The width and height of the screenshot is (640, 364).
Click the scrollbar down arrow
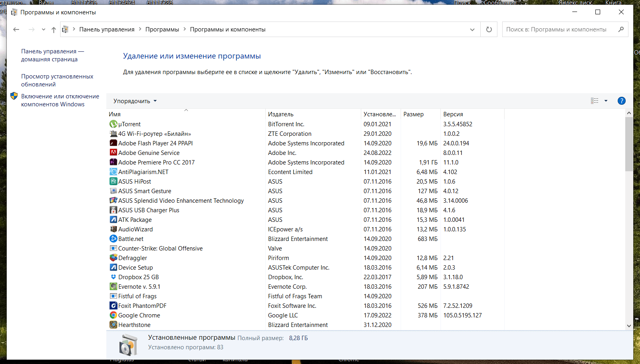pyautogui.click(x=629, y=326)
